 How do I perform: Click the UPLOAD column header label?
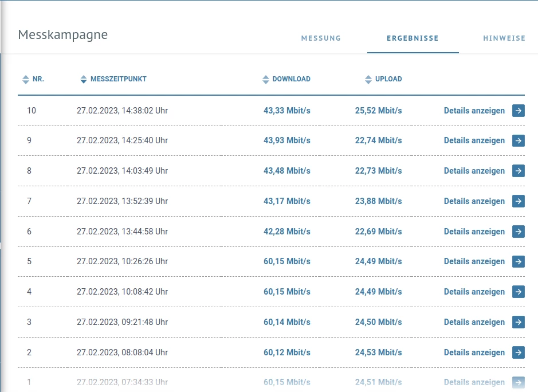(x=388, y=79)
